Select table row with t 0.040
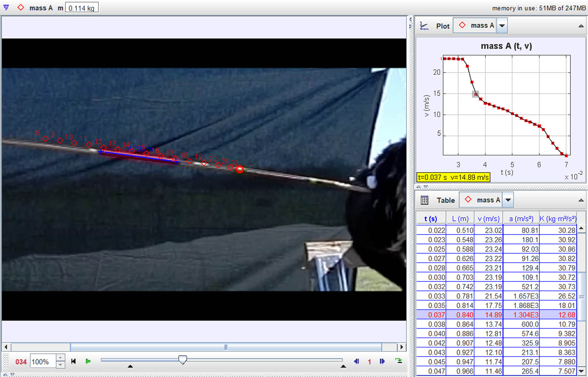Viewport: 588px width, 377px height. (437, 334)
